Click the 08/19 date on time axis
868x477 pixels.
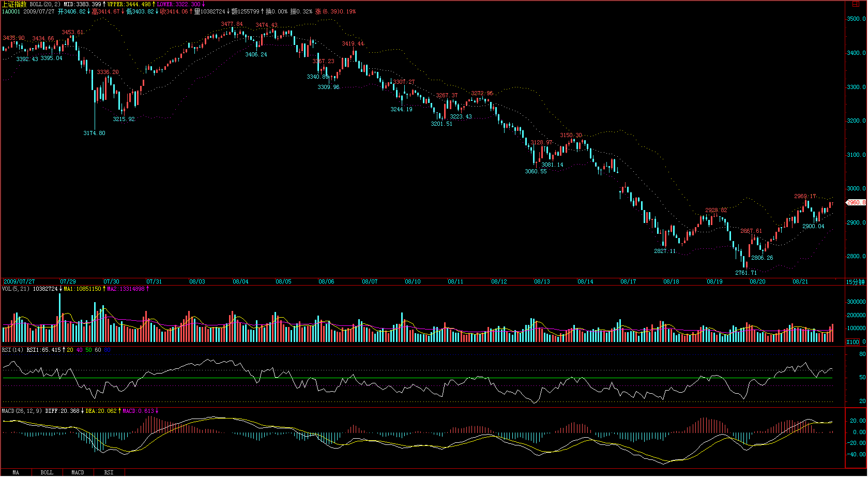(x=714, y=282)
